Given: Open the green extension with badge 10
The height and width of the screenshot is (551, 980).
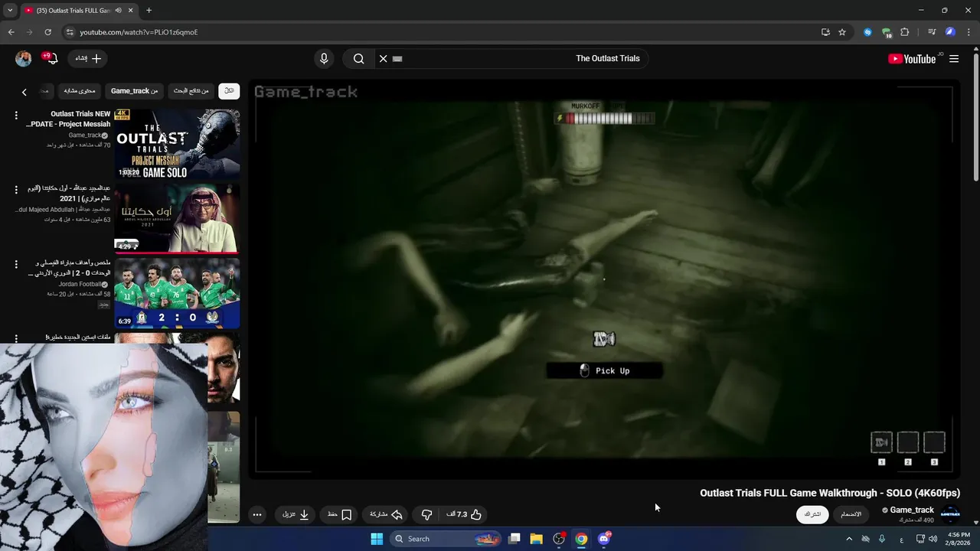Looking at the screenshot, I should tap(887, 33).
